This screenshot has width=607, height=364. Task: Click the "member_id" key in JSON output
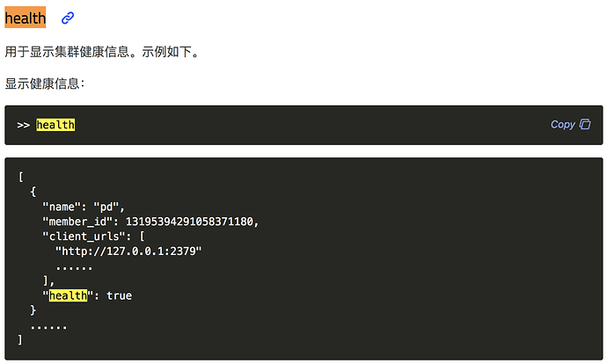pos(74,221)
